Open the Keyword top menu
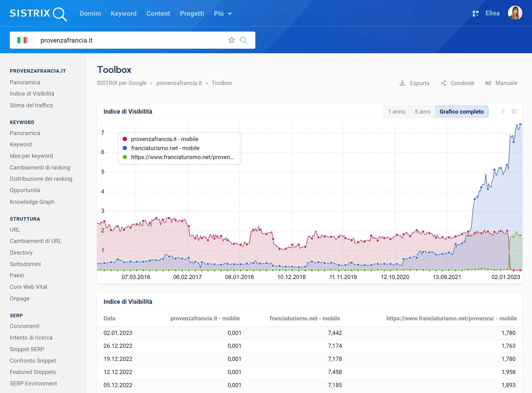Viewport: 532px width, 393px height. pos(124,14)
